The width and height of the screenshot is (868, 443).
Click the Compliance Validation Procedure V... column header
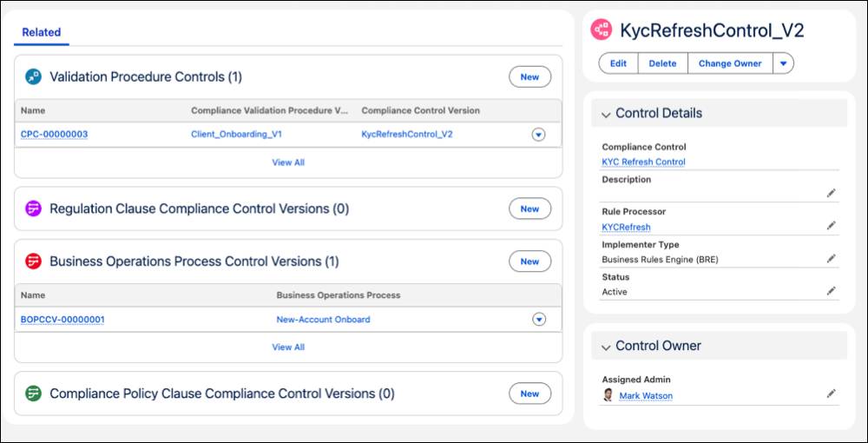pos(270,111)
